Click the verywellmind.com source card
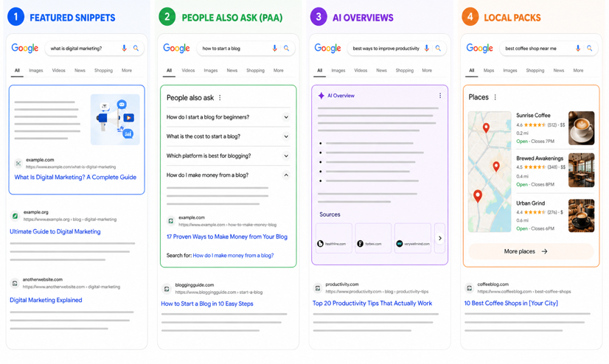This screenshot has height=364, width=609. 412,238
